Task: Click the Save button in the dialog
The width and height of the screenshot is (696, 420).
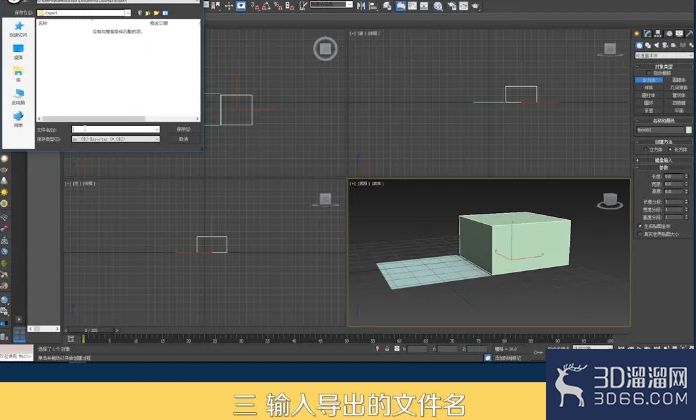Action: (183, 129)
